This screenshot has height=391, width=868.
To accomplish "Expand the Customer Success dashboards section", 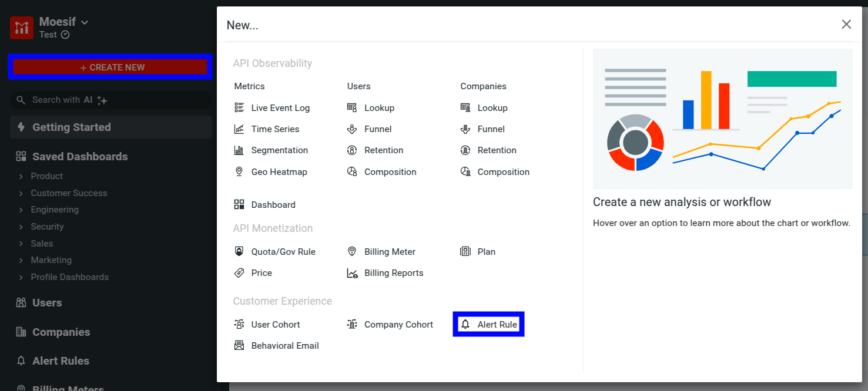I will [69, 193].
